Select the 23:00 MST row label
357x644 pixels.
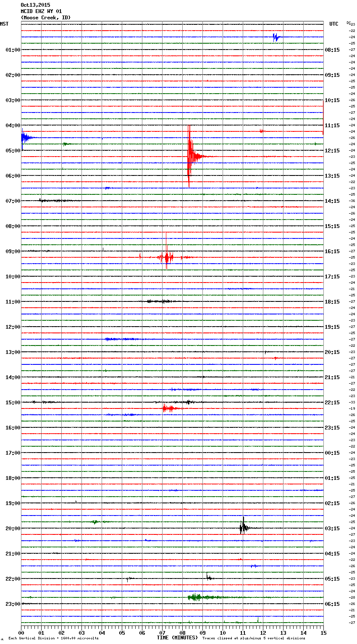(13, 604)
